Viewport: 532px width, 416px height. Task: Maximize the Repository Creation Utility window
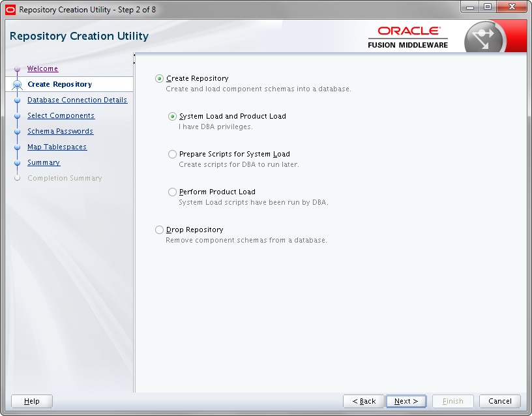(x=488, y=7)
